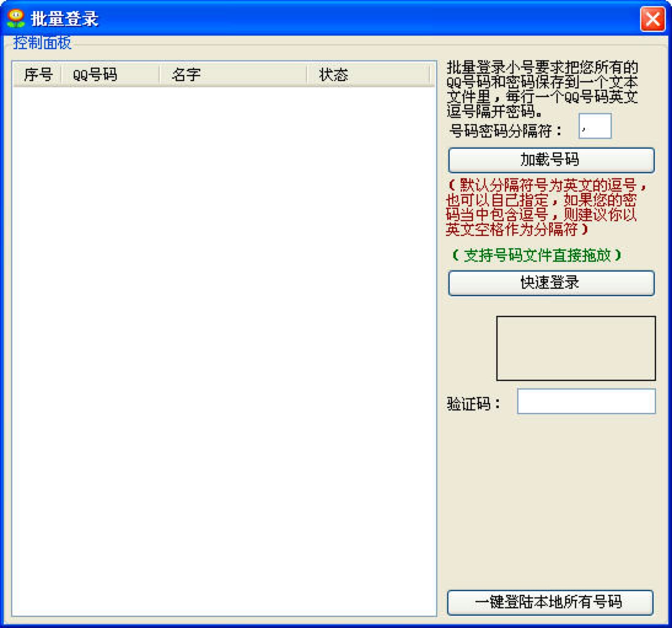The width and height of the screenshot is (672, 628).
Task: Sort by the QQ号码 column header
Action: point(95,75)
